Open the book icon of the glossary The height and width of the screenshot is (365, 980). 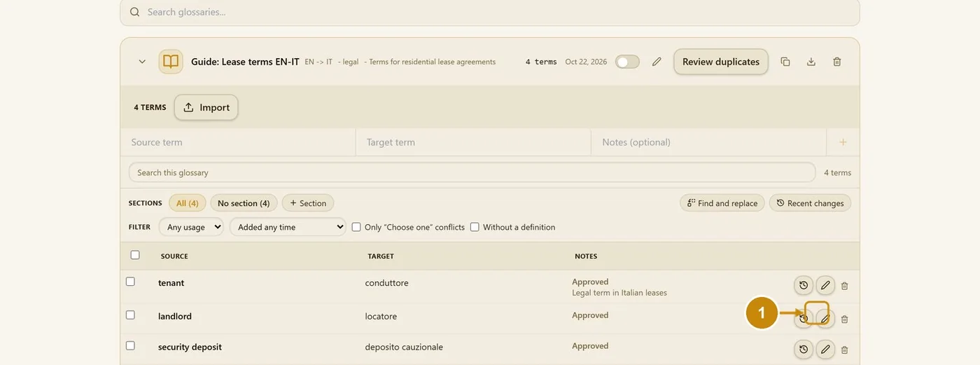[171, 62]
